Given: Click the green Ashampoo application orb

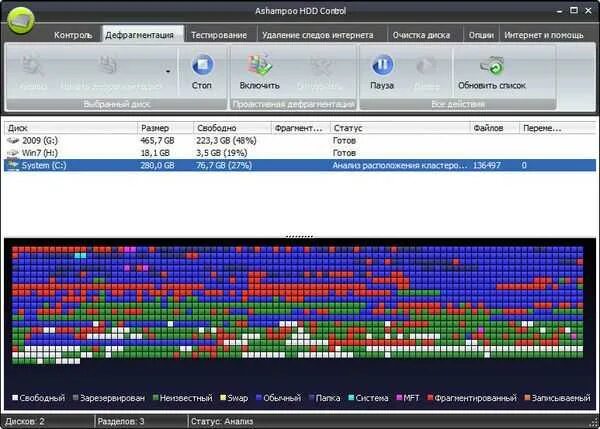Looking at the screenshot, I should [x=21, y=20].
